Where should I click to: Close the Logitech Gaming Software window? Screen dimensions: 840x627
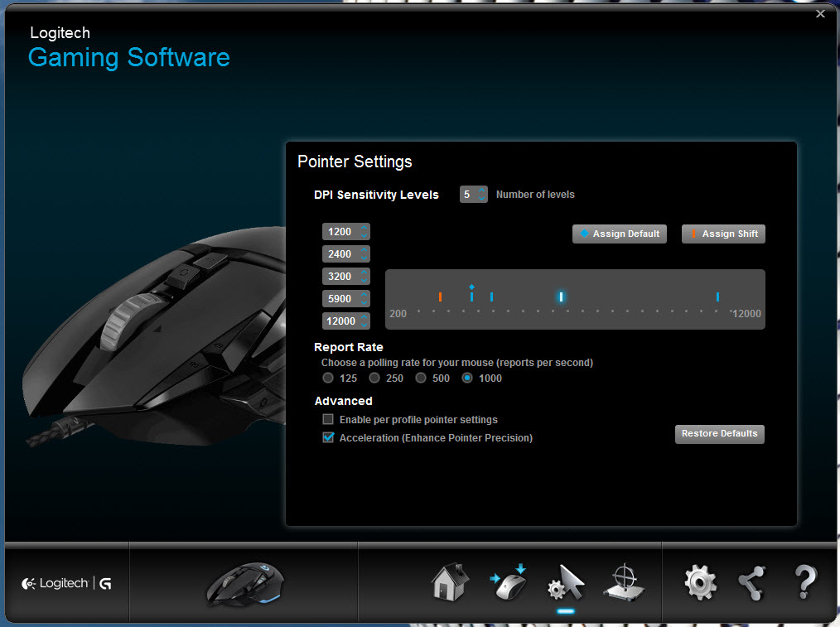820,14
